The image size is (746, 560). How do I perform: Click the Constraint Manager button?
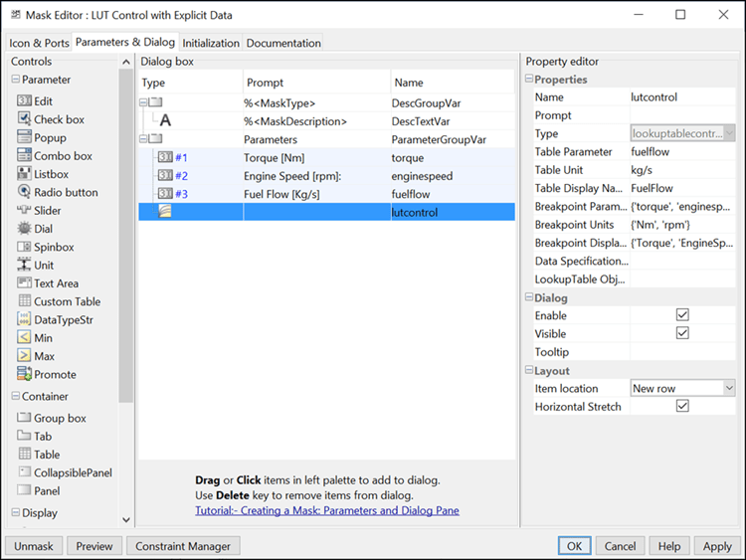[x=183, y=546]
